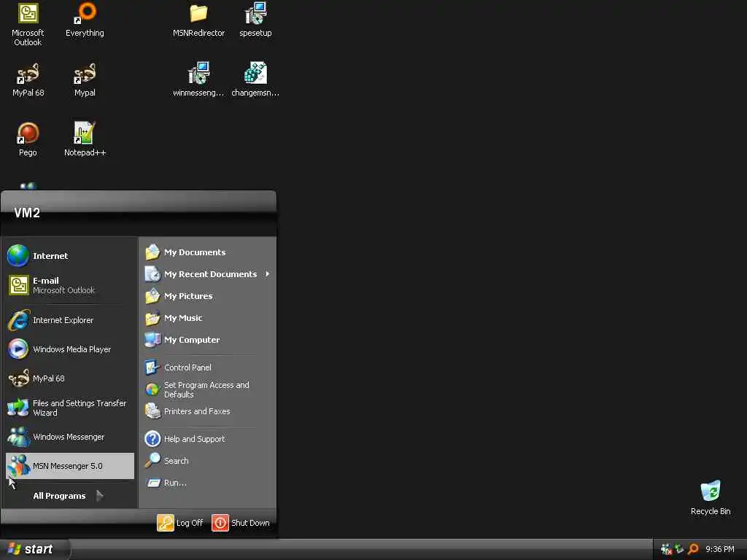Launch the Everything desktop shortcut

[85, 20]
